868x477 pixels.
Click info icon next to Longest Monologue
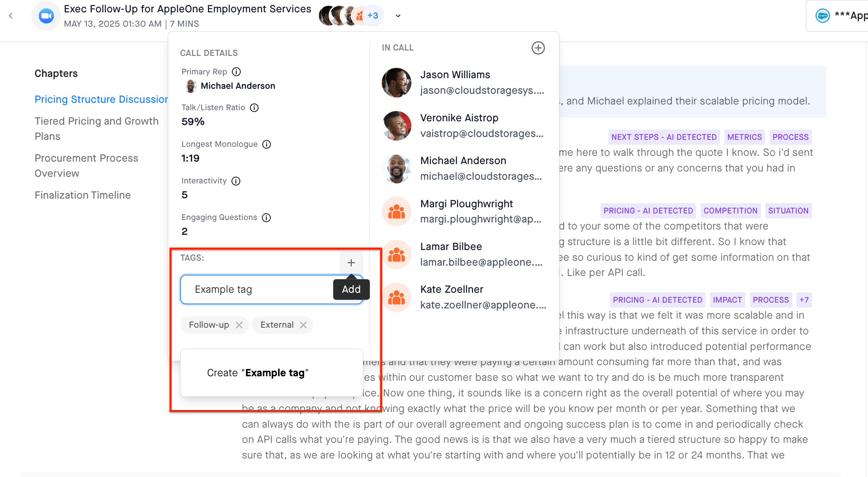pos(267,144)
